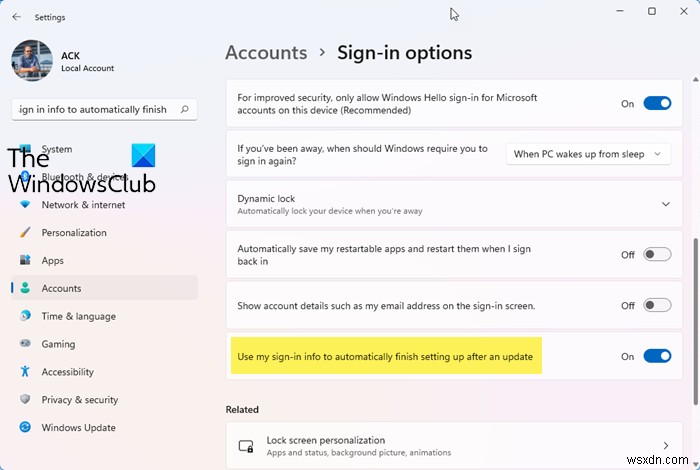Turn off automatic finish setup after update toggle
700x470 pixels.
(657, 356)
